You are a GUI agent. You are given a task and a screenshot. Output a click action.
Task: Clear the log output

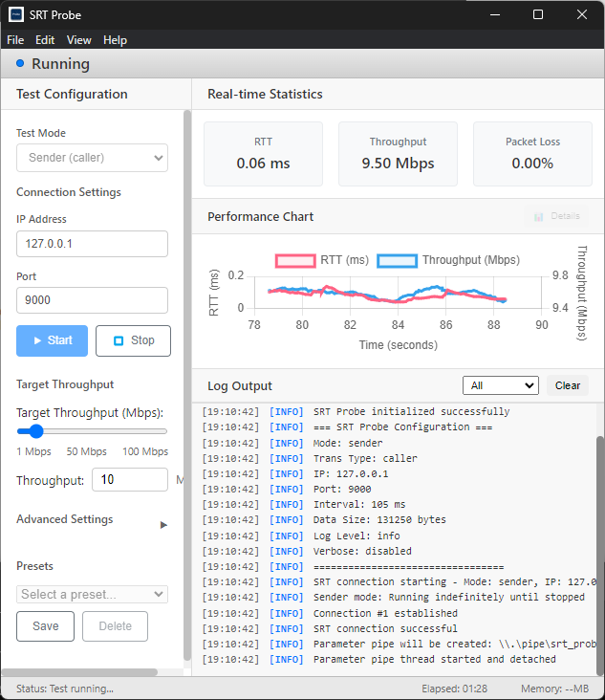(x=568, y=385)
